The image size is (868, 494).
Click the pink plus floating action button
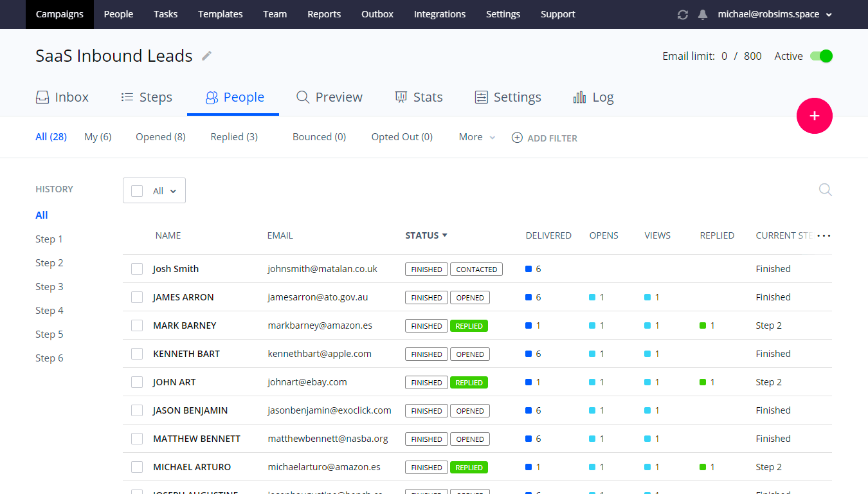(x=814, y=116)
